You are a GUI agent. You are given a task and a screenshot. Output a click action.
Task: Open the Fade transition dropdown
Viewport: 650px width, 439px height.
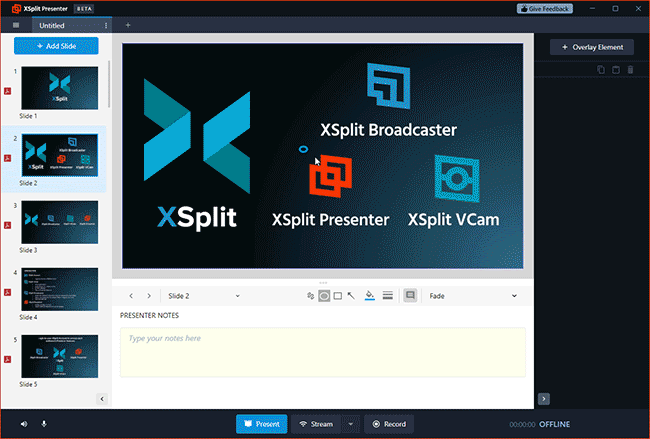click(473, 296)
